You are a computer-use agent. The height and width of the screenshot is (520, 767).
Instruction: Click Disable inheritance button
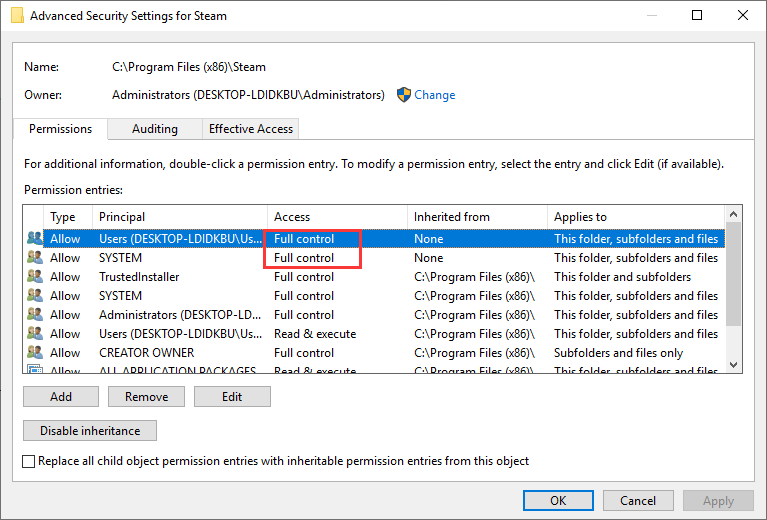coord(90,430)
